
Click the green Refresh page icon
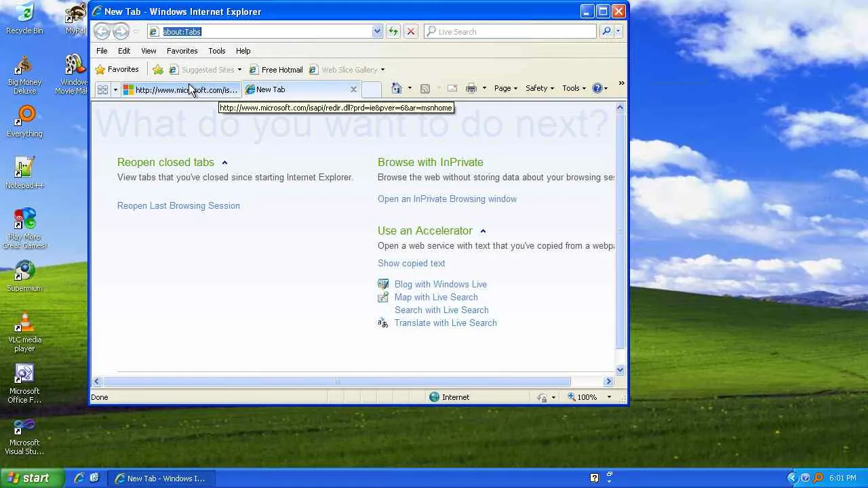393,31
